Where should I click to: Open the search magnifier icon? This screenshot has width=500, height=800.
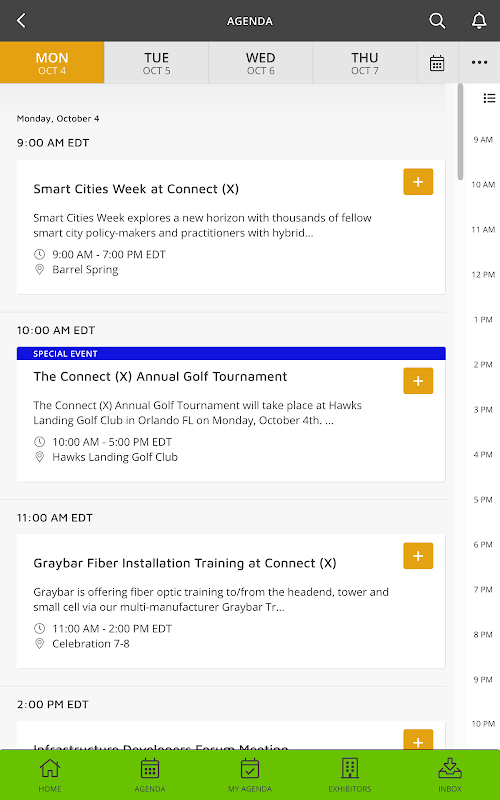point(437,21)
